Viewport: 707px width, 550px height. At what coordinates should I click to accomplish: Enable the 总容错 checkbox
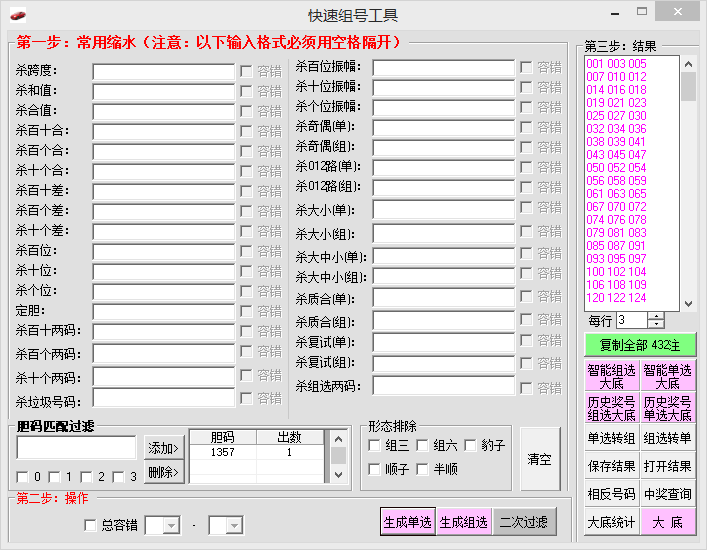click(90, 525)
